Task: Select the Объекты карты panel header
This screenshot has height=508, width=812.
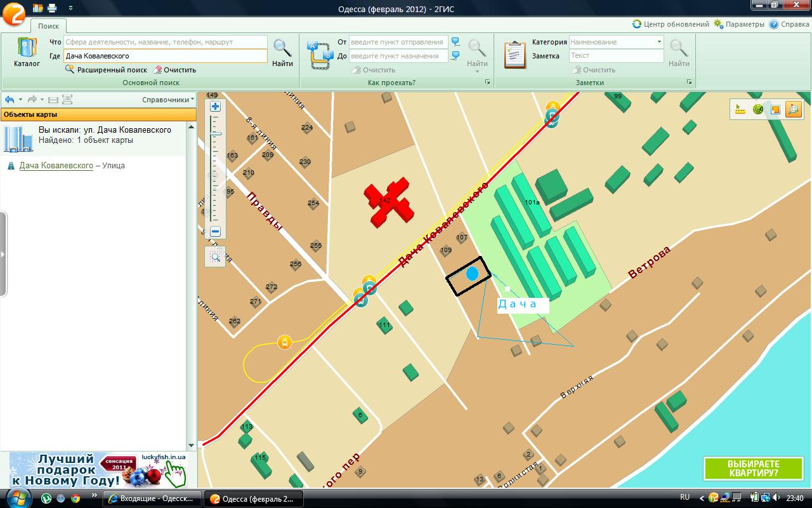Action: [98, 114]
